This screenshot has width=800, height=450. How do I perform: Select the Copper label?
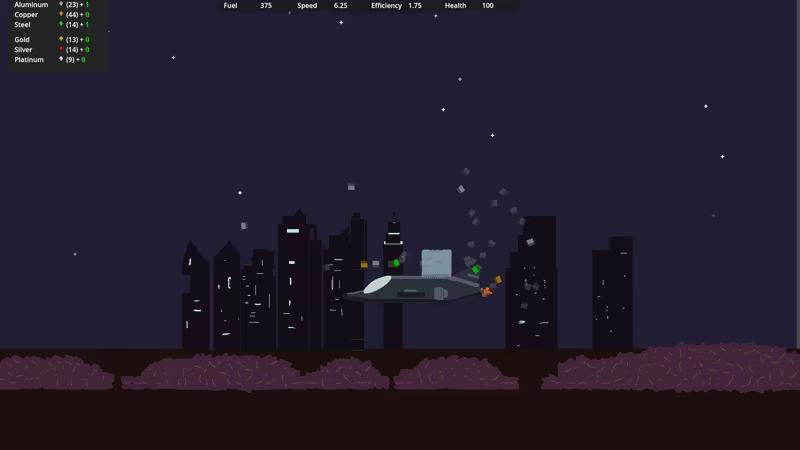click(26, 15)
